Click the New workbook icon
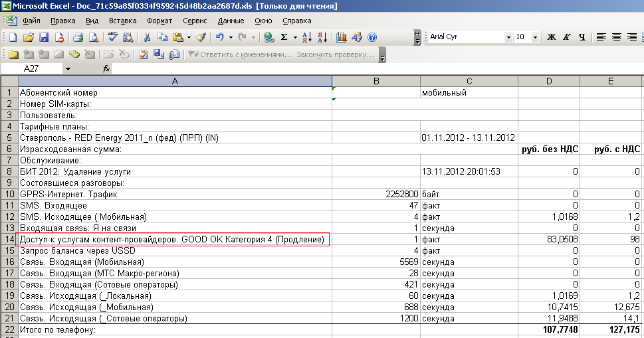The image size is (644, 338). [x=13, y=37]
